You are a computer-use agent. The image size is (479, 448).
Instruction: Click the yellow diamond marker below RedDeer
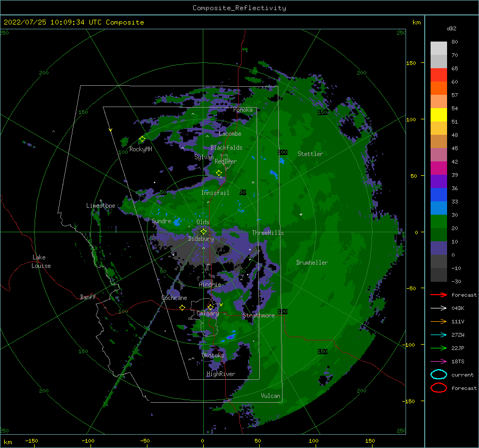coord(219,173)
